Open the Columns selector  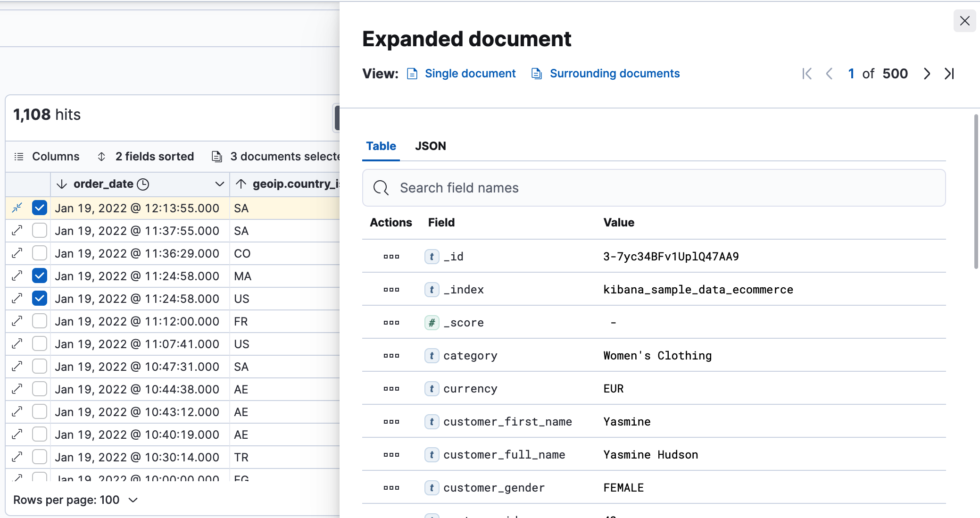[47, 156]
